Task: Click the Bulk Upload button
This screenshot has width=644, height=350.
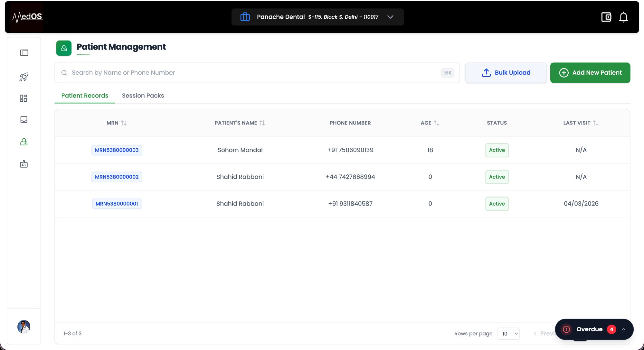Action: (506, 73)
